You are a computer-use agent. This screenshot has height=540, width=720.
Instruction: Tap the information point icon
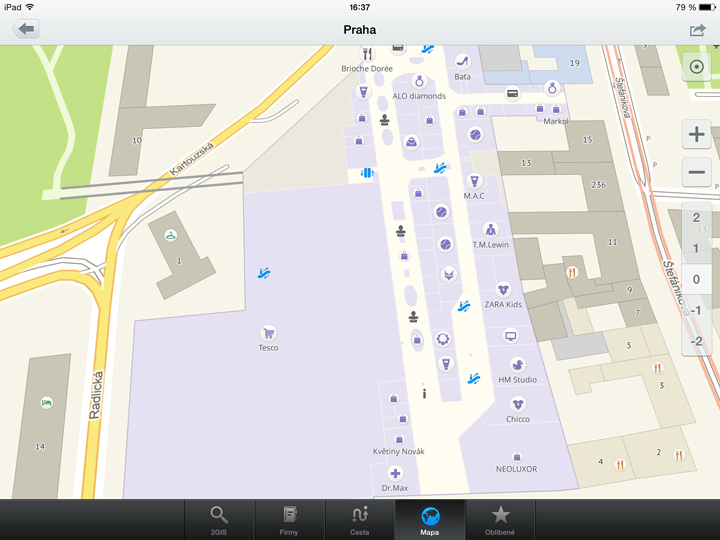(x=425, y=394)
